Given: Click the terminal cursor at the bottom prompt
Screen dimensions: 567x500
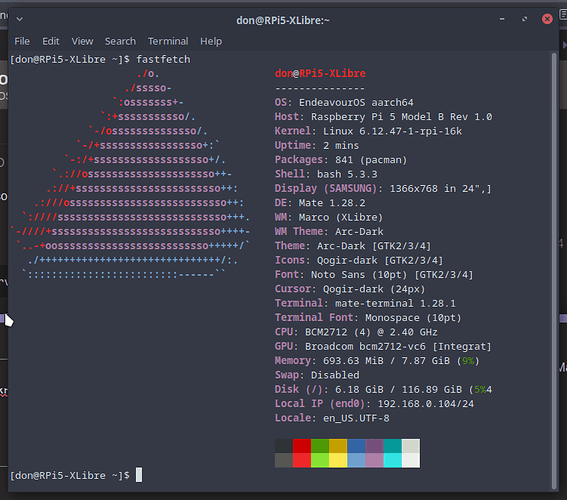Looking at the screenshot, I should click(139, 475).
